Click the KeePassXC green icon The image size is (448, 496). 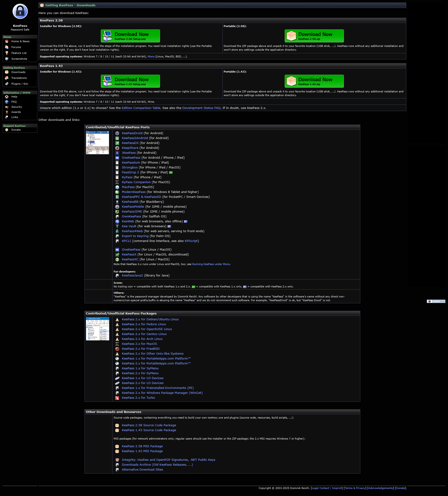tap(117, 260)
